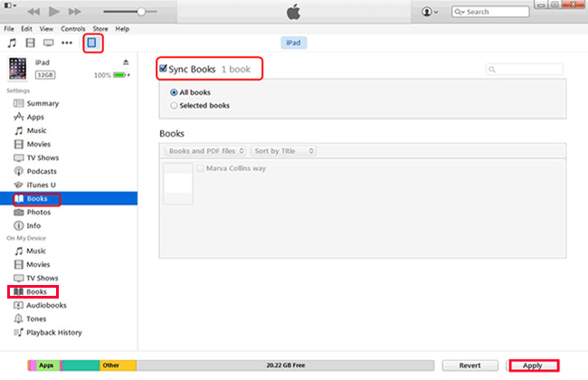
Task: Show more media types via ellipsis icon
Action: click(x=67, y=43)
